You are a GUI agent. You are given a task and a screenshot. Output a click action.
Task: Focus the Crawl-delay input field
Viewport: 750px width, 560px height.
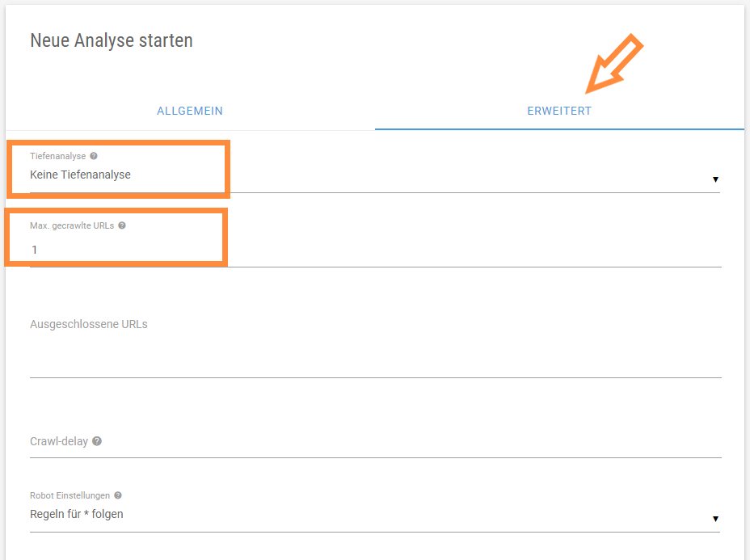[376, 441]
